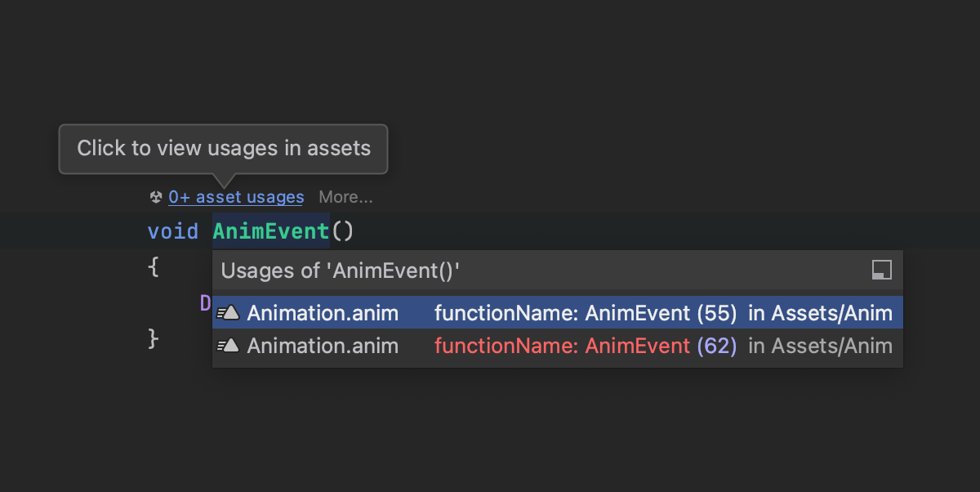This screenshot has width=980, height=492.
Task: Click the opening curly brace
Action: click(x=154, y=266)
